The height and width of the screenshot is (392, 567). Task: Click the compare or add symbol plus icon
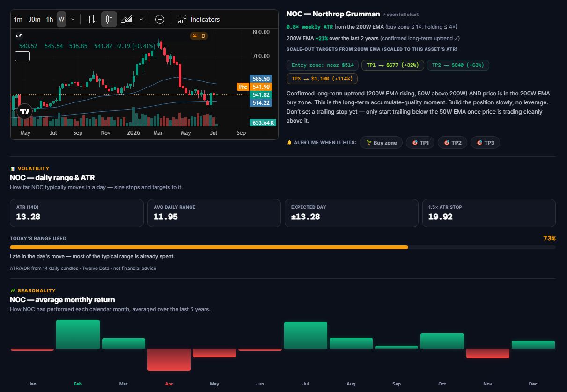point(160,19)
